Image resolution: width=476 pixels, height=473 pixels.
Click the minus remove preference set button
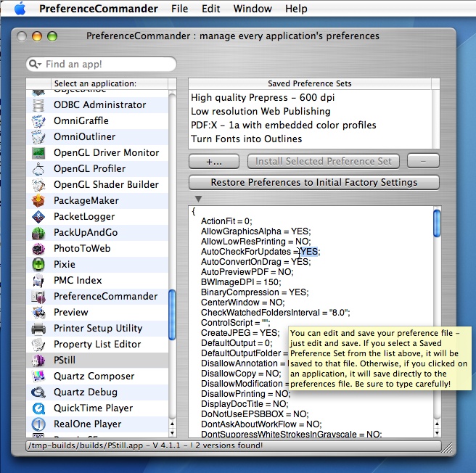click(x=423, y=162)
